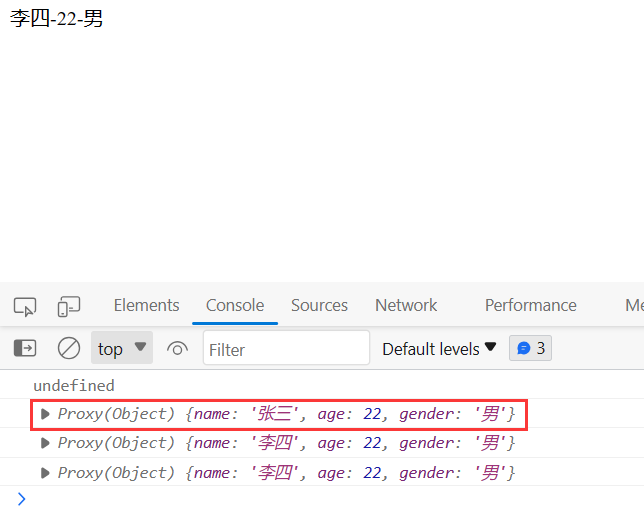Select the Console tab
The width and height of the screenshot is (644, 529).
tap(235, 306)
